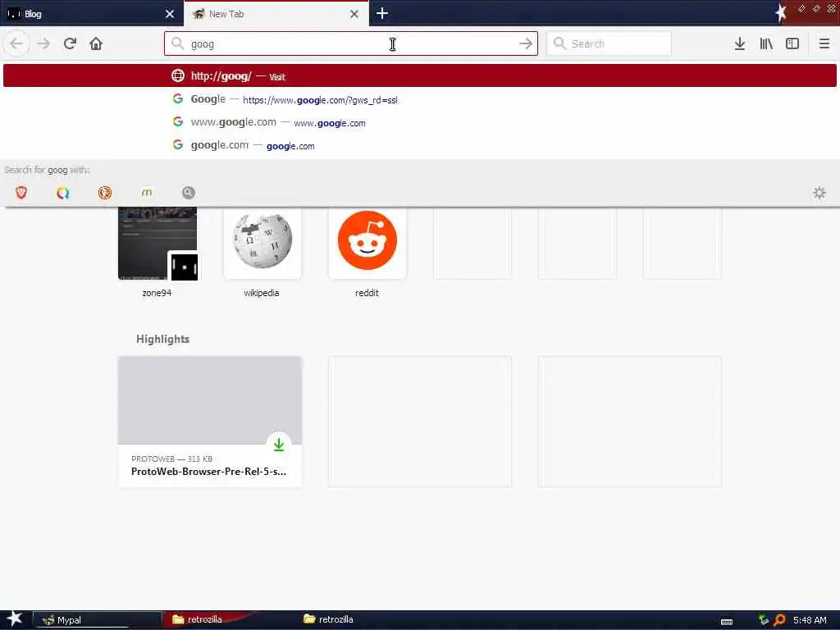Click the magnifier icon in the address bar
This screenshot has width=840, height=630.
click(177, 43)
